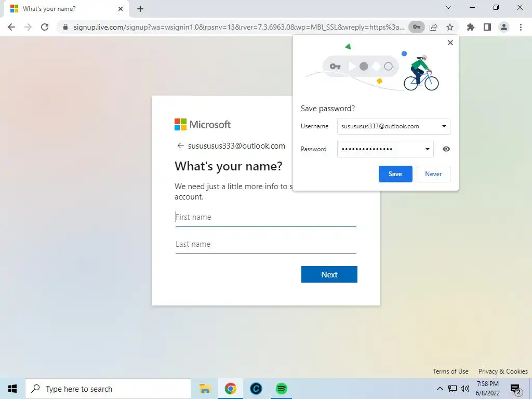
Task: Click the back arrow beside email address
Action: pos(180,146)
